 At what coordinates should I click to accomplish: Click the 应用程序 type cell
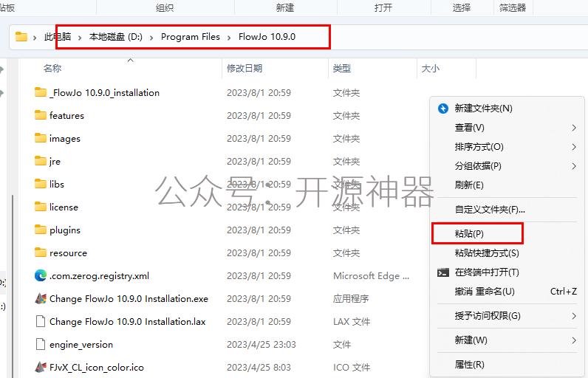click(351, 299)
